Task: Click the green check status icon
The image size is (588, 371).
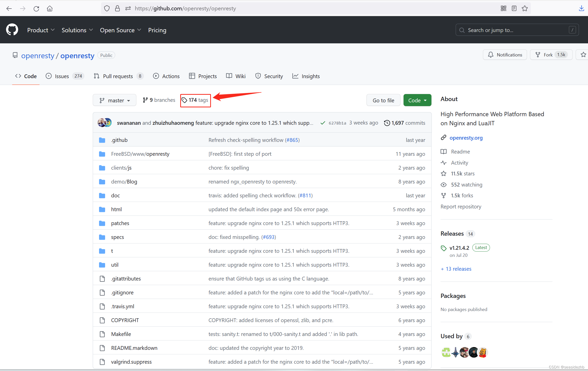Action: (323, 123)
